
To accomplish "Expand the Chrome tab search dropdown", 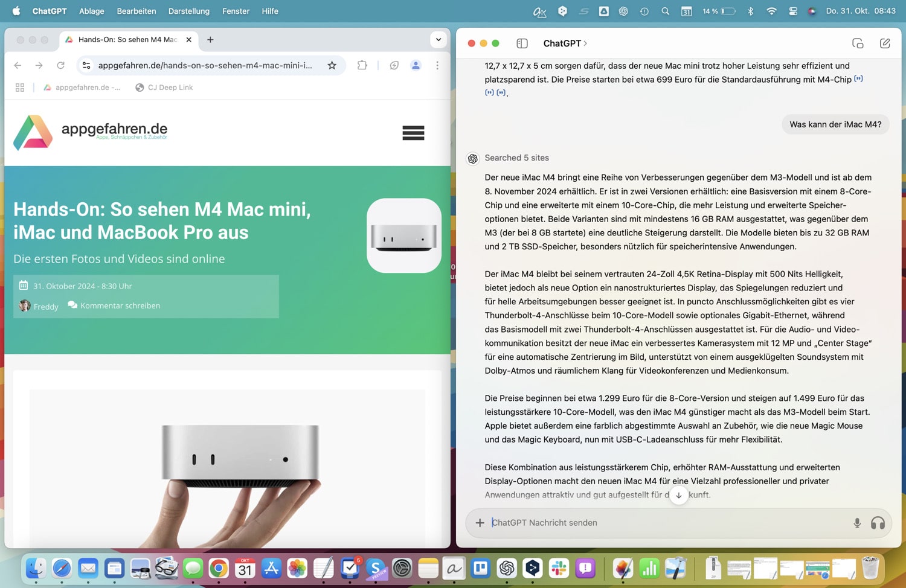I will pyautogui.click(x=439, y=40).
